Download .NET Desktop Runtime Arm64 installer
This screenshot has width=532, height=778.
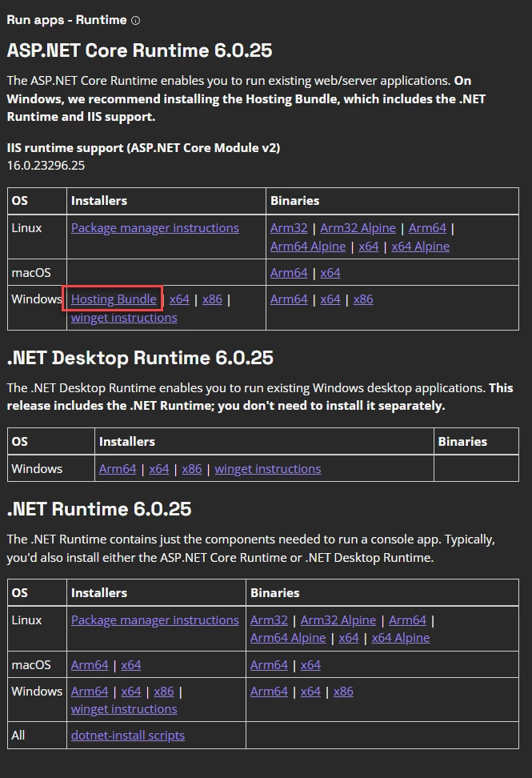(118, 469)
